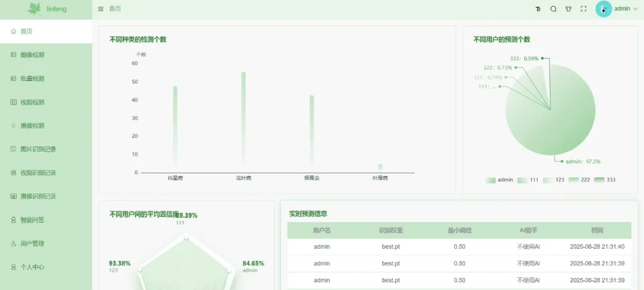Click the 最小阈值 column header
The height and width of the screenshot is (290, 644).
[459, 230]
